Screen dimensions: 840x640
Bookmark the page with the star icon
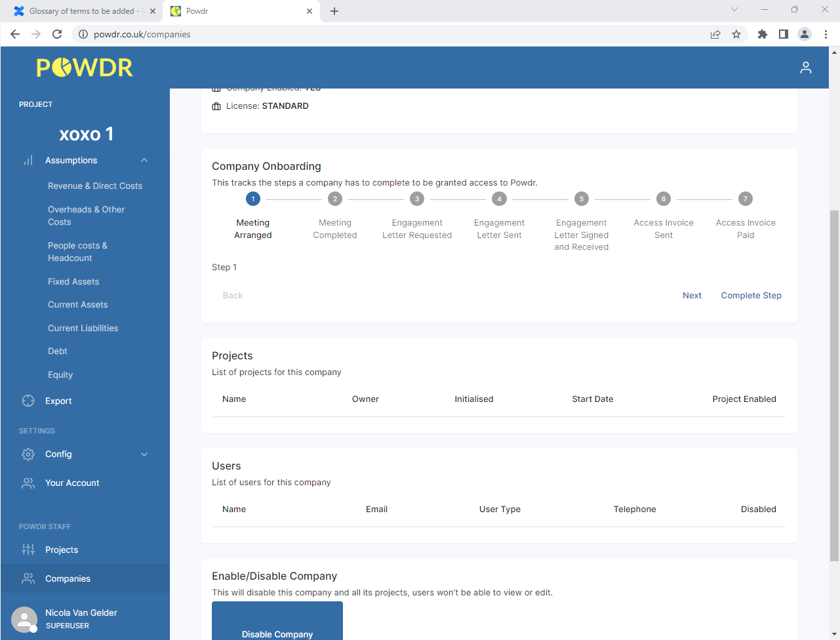pyautogui.click(x=736, y=33)
